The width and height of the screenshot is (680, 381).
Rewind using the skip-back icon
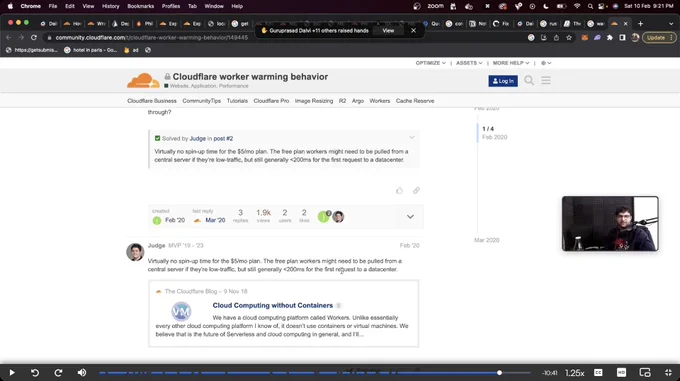(x=35, y=372)
